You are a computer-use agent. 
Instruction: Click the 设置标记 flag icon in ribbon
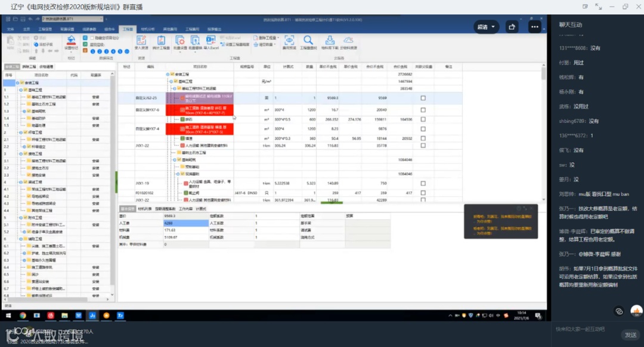tap(71, 40)
